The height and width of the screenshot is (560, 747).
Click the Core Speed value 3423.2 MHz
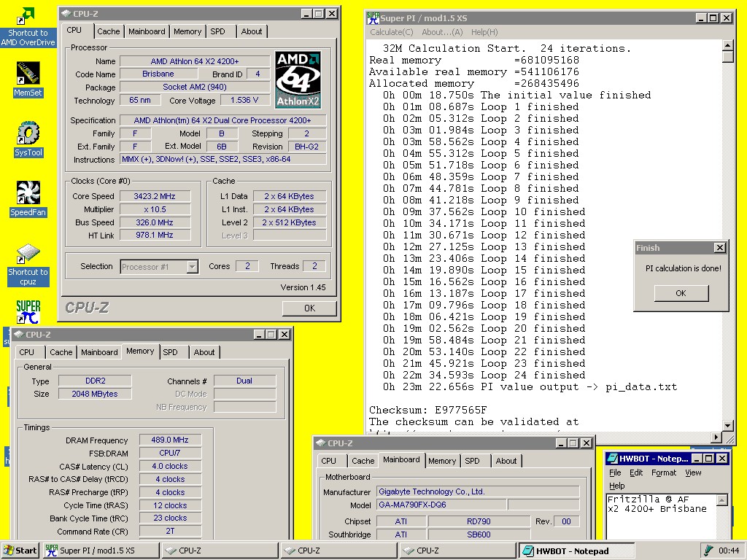tap(155, 196)
